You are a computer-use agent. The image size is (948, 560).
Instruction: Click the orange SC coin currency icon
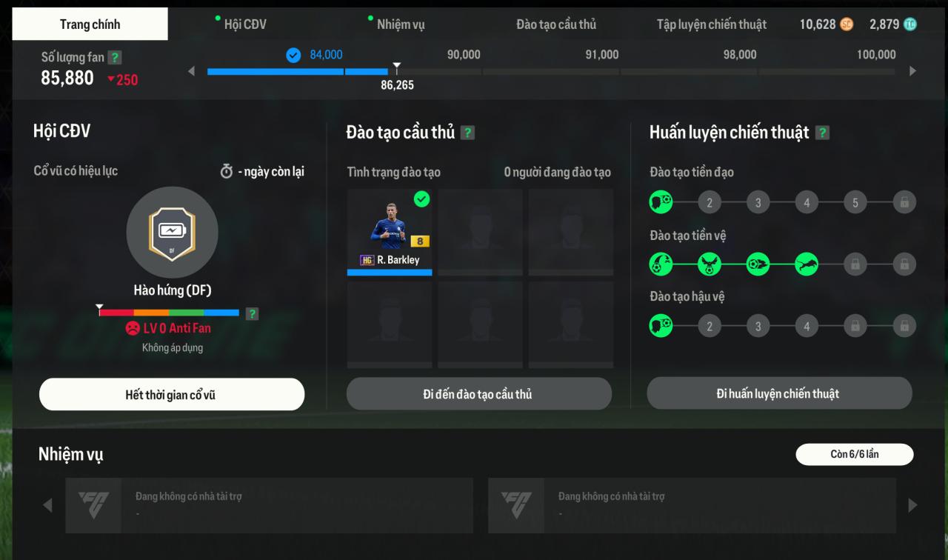847,24
